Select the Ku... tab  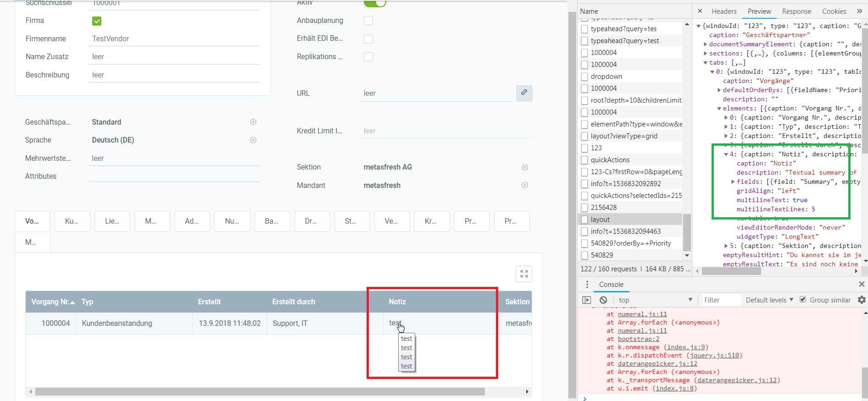coord(72,221)
